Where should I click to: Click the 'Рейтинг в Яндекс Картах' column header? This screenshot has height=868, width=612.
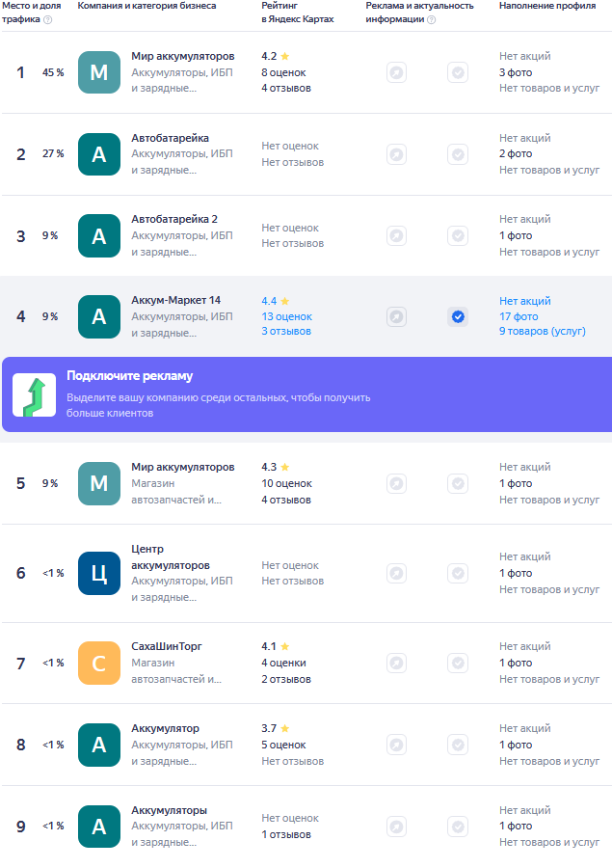coord(298,13)
